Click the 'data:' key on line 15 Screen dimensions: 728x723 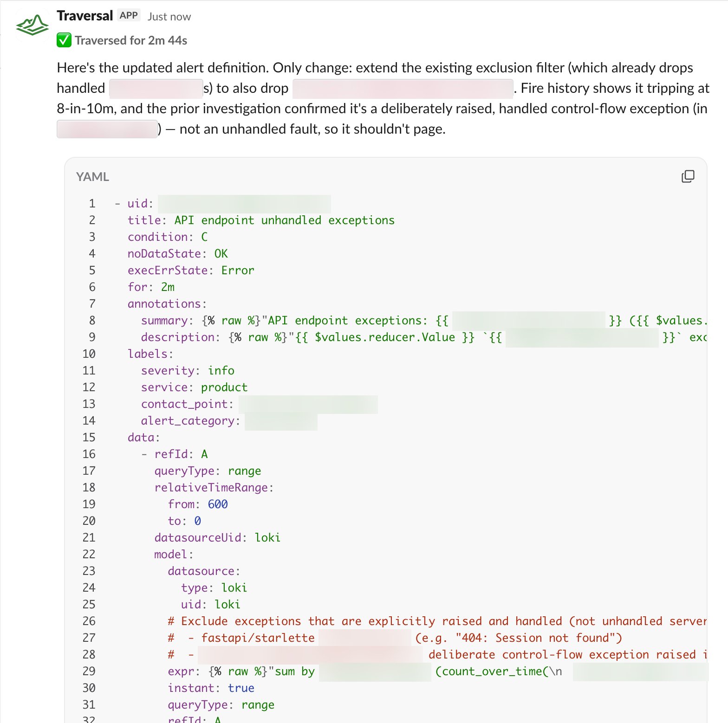pos(144,437)
